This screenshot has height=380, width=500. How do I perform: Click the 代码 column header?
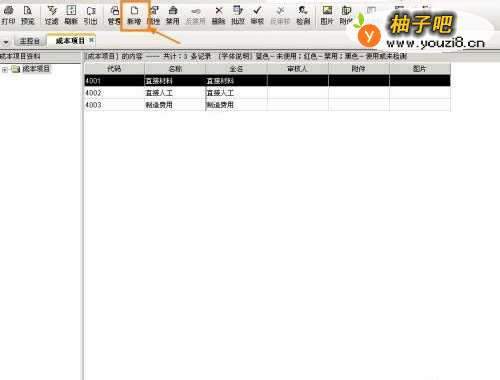pos(114,69)
